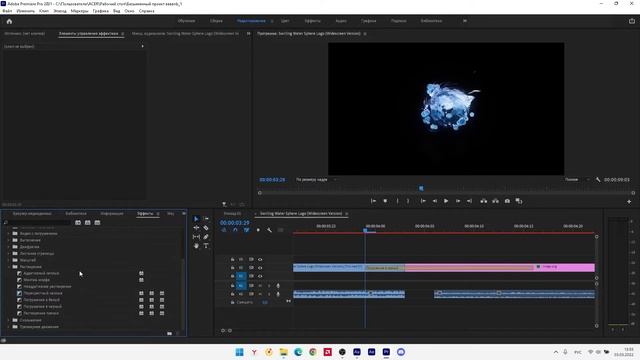Select the Ripple Edit tool
The height and width of the screenshot is (360, 640).
[x=196, y=228]
